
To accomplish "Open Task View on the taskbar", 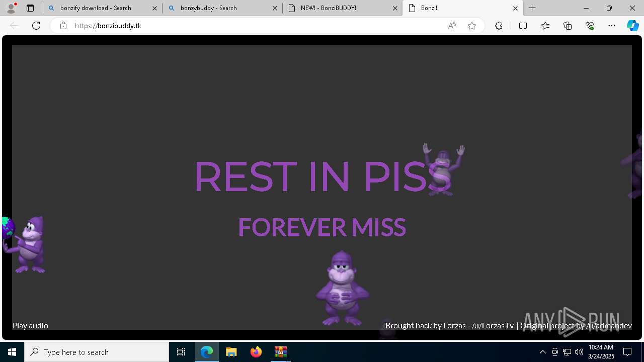I will coord(181,352).
